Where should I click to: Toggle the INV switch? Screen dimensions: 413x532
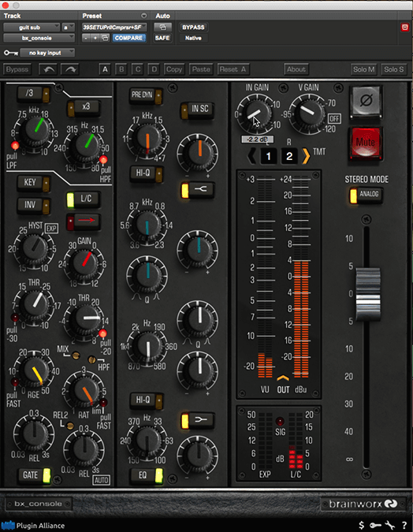coord(34,205)
